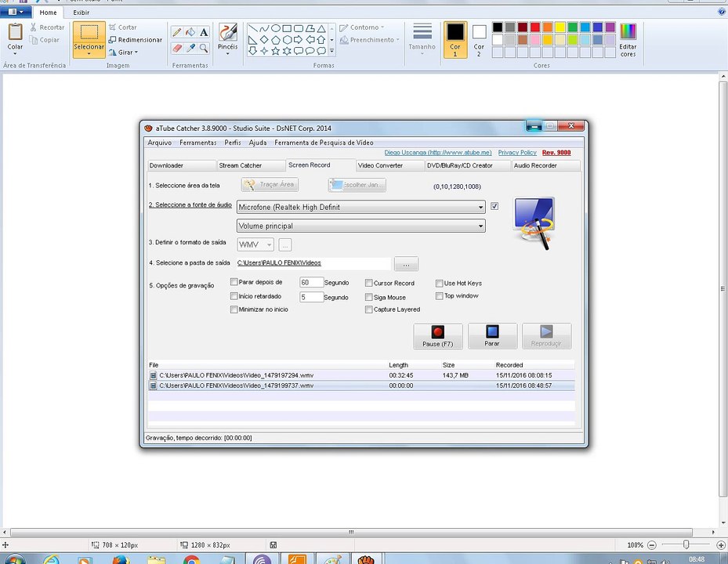Click the Cortar crop command

coord(122,27)
